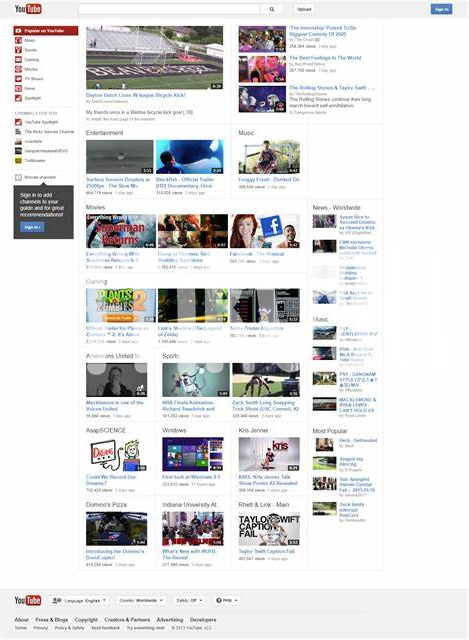469x640 pixels.
Task: Open the Most Popular section heading
Action: coord(330,431)
